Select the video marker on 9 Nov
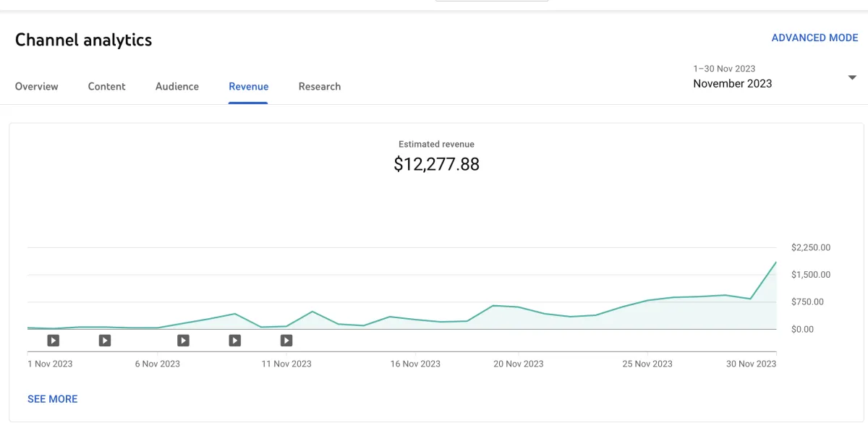Image resolution: width=868 pixels, height=423 pixels. pyautogui.click(x=234, y=340)
